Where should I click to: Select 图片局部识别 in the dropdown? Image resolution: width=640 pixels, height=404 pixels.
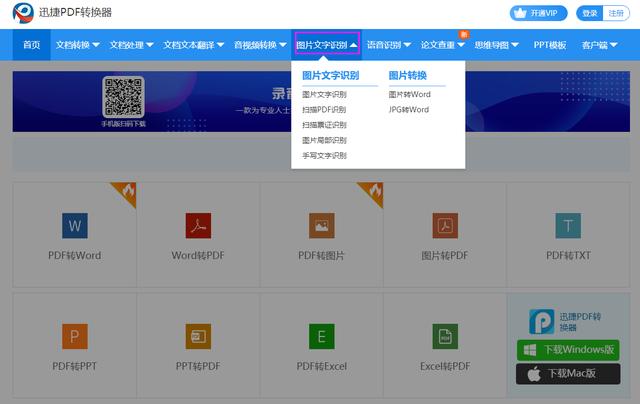tap(324, 140)
